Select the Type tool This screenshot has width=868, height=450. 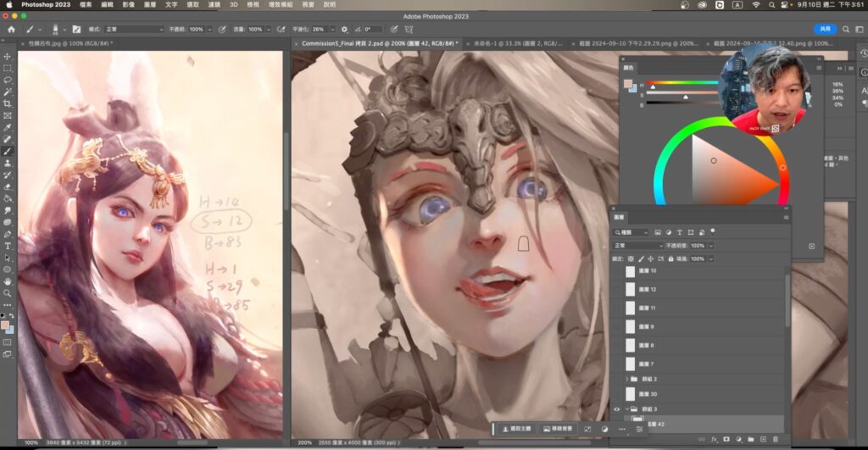pyautogui.click(x=8, y=246)
